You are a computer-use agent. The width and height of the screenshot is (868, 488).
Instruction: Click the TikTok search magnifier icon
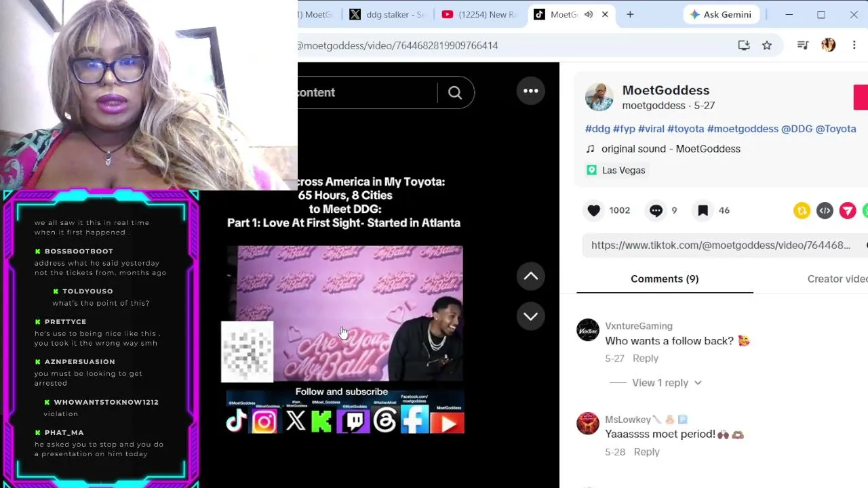click(455, 93)
